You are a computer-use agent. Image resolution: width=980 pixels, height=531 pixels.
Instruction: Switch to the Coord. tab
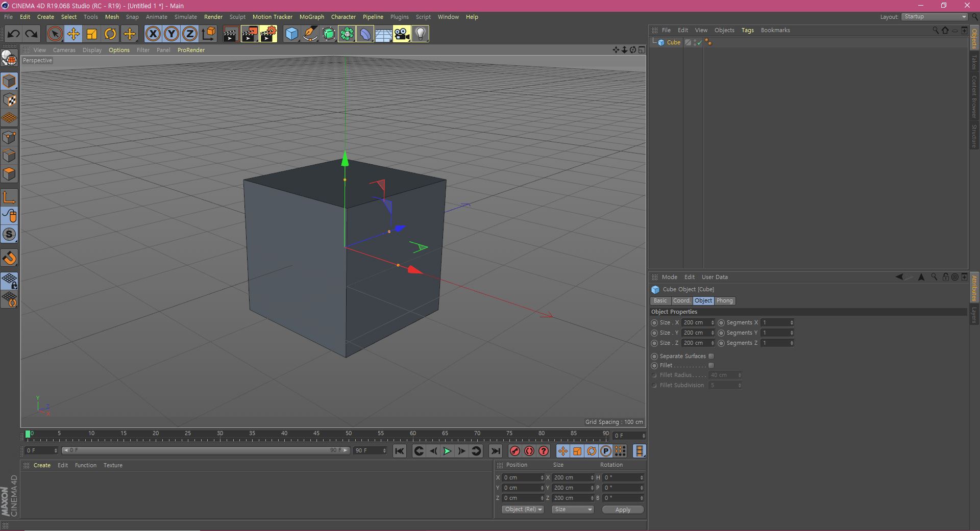(x=681, y=300)
